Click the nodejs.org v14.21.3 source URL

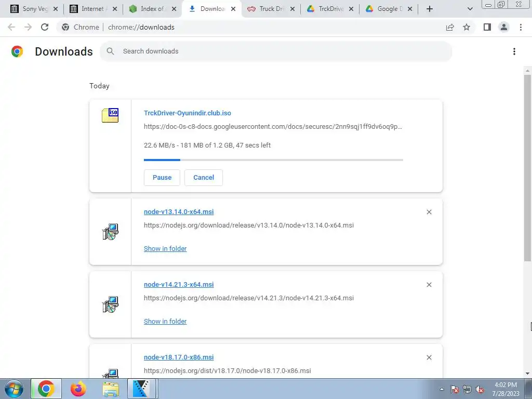pyautogui.click(x=249, y=298)
